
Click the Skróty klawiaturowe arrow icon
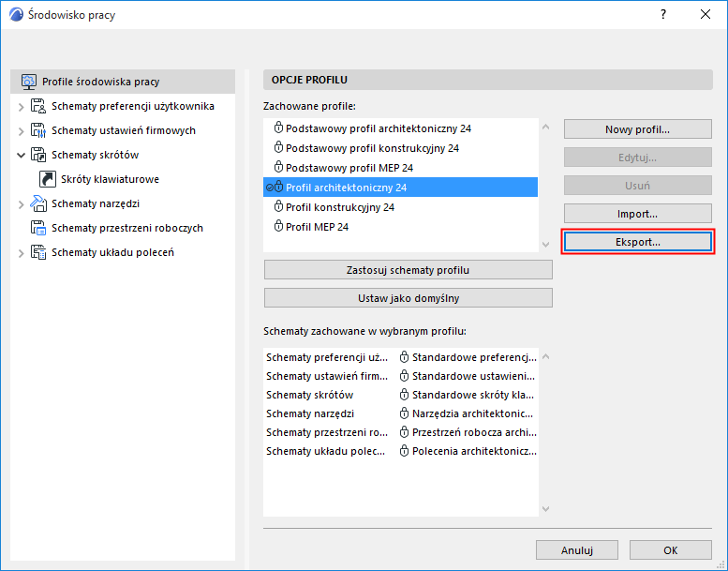[48, 179]
